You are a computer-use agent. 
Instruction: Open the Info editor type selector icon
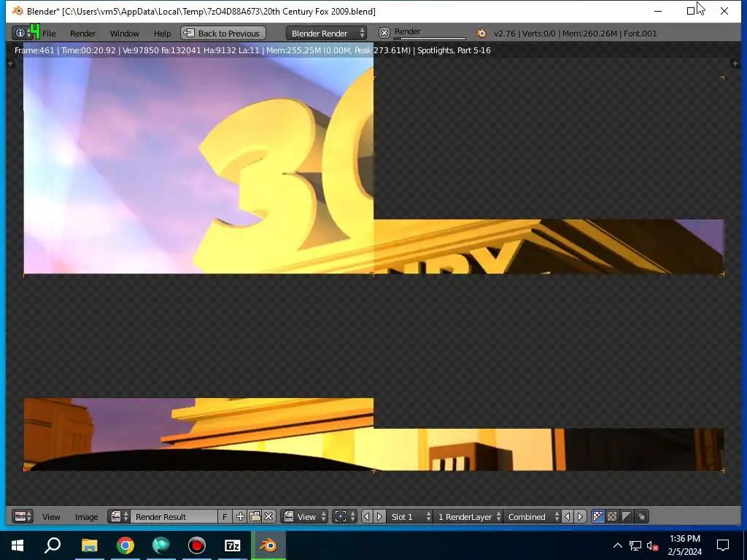tap(23, 34)
